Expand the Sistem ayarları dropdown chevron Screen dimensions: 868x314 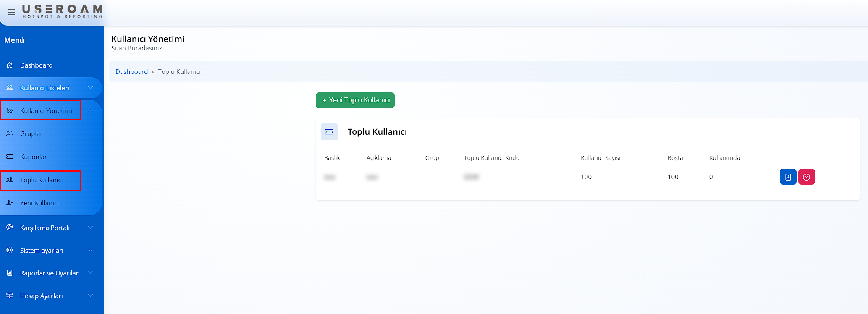[x=90, y=250]
